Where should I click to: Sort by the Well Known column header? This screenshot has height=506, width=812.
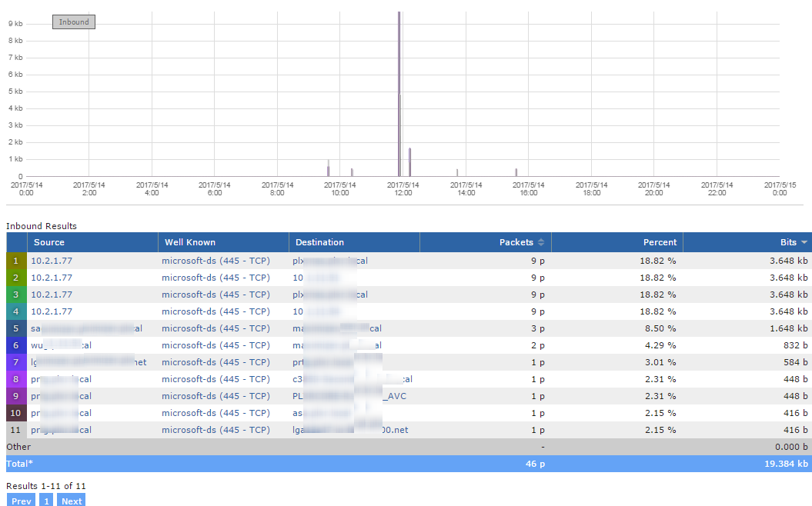(x=189, y=242)
